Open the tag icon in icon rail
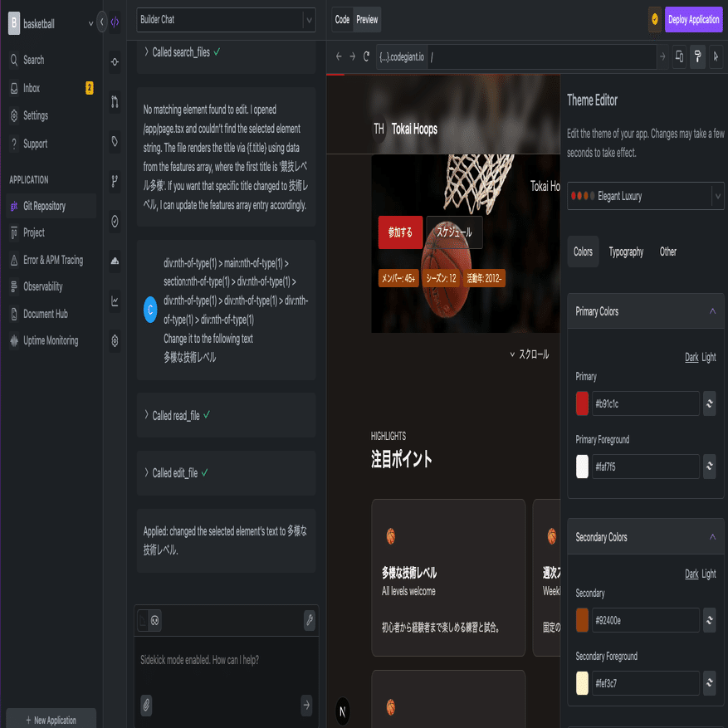Image resolution: width=728 pixels, height=728 pixels. pos(115,142)
